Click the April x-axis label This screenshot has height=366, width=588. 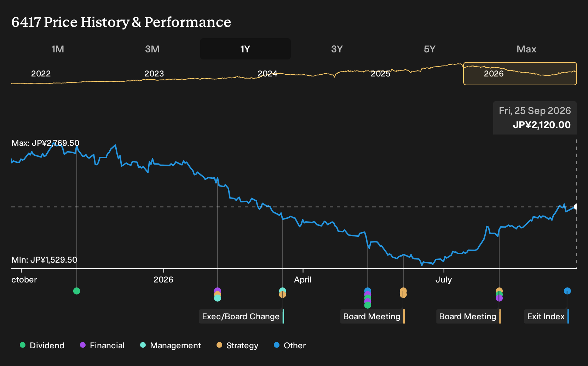click(x=303, y=280)
